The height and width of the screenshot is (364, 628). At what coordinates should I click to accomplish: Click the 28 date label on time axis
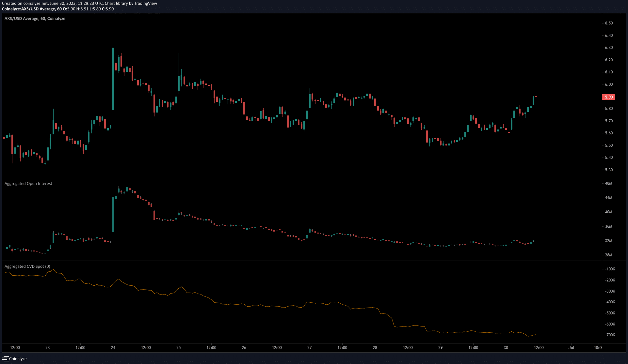tap(375, 348)
